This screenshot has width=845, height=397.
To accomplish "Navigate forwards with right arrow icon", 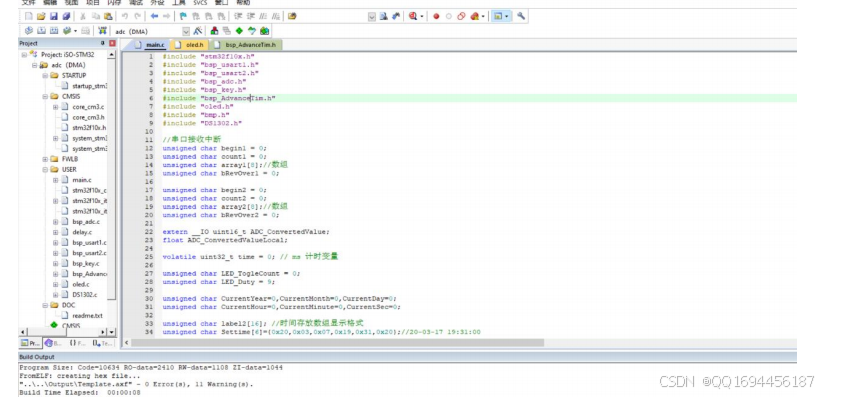I will [x=167, y=16].
